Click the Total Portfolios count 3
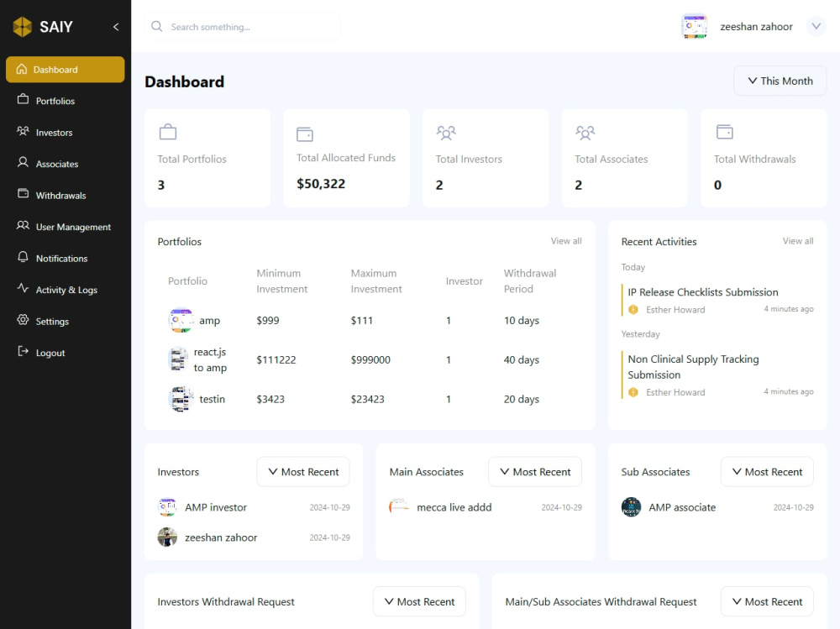The width and height of the screenshot is (840, 629). pyautogui.click(x=160, y=186)
